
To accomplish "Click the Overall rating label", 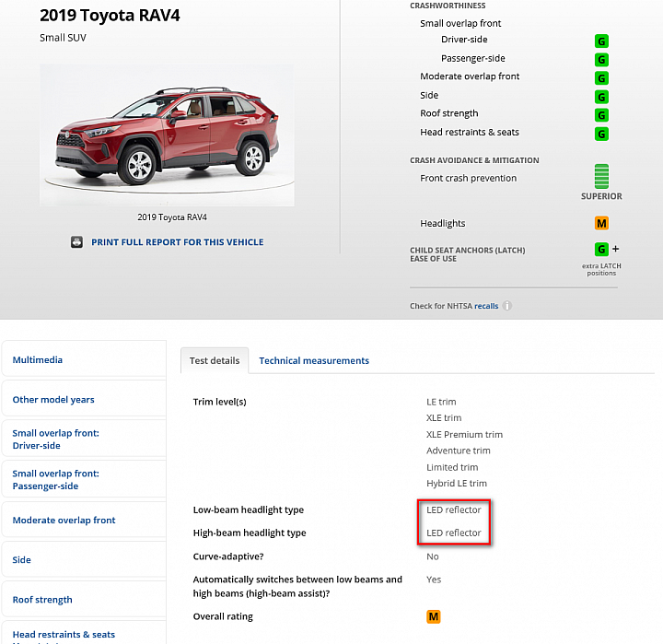I will click(223, 616).
